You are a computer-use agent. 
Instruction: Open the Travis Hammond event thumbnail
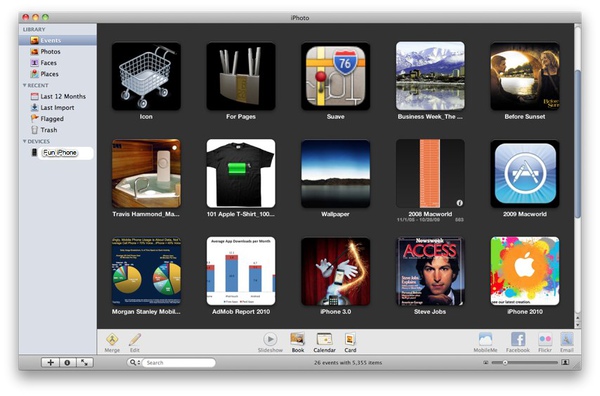[146, 174]
